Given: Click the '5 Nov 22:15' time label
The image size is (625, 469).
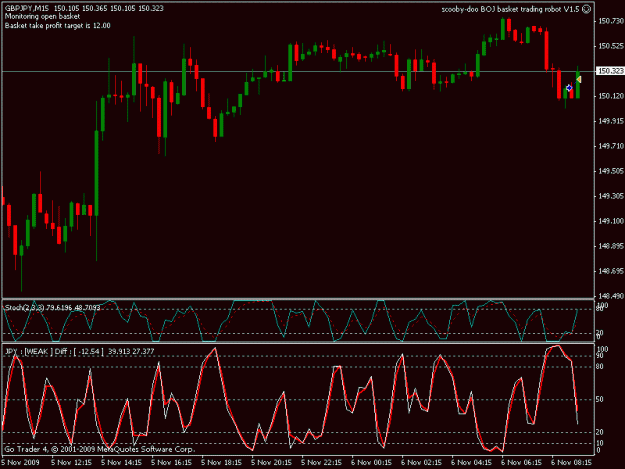Looking at the screenshot, I should (x=321, y=463).
